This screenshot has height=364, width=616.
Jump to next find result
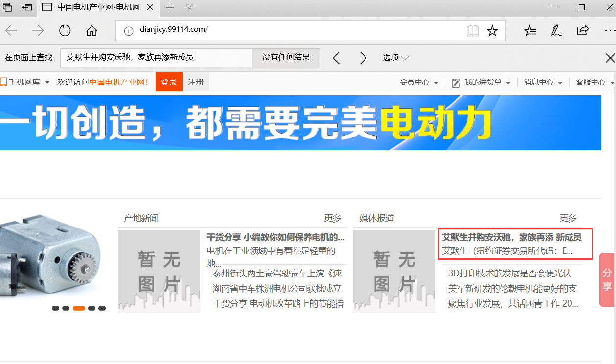point(363,58)
